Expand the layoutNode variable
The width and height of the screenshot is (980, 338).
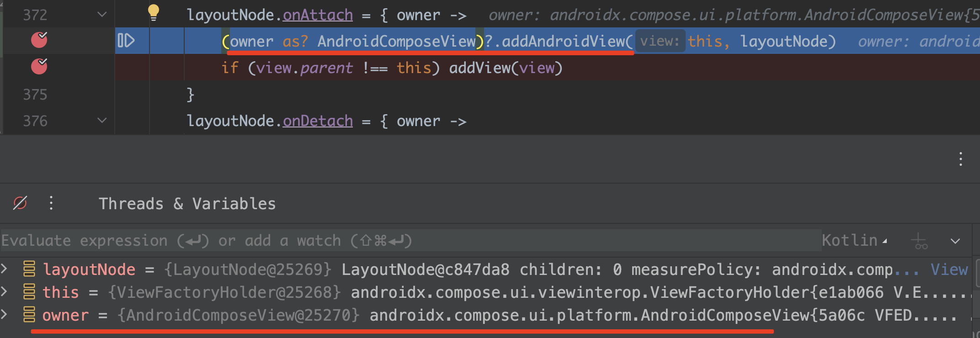4,269
